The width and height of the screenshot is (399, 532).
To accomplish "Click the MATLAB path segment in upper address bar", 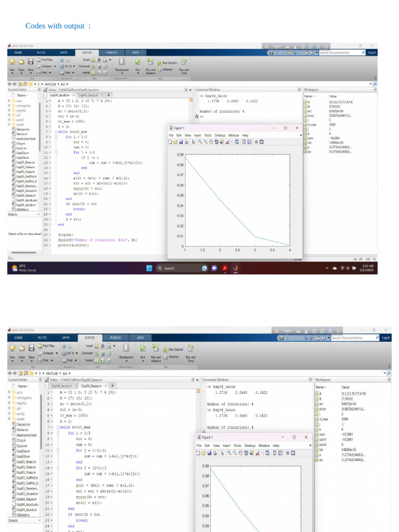I will 50,84.
